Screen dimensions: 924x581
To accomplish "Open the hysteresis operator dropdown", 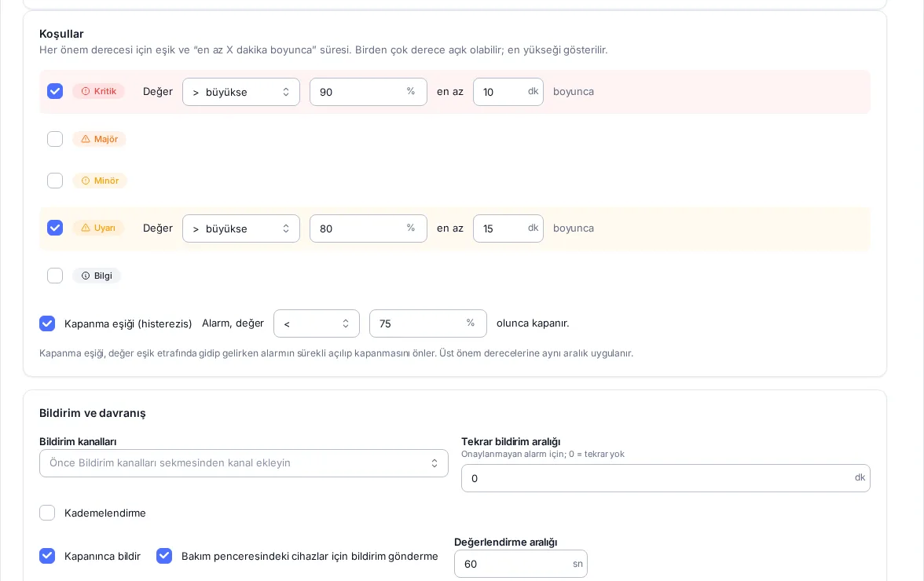I will [317, 323].
